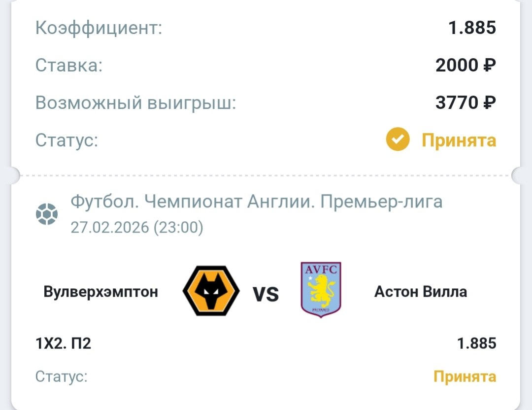Tap the bottom Статус label

(62, 377)
